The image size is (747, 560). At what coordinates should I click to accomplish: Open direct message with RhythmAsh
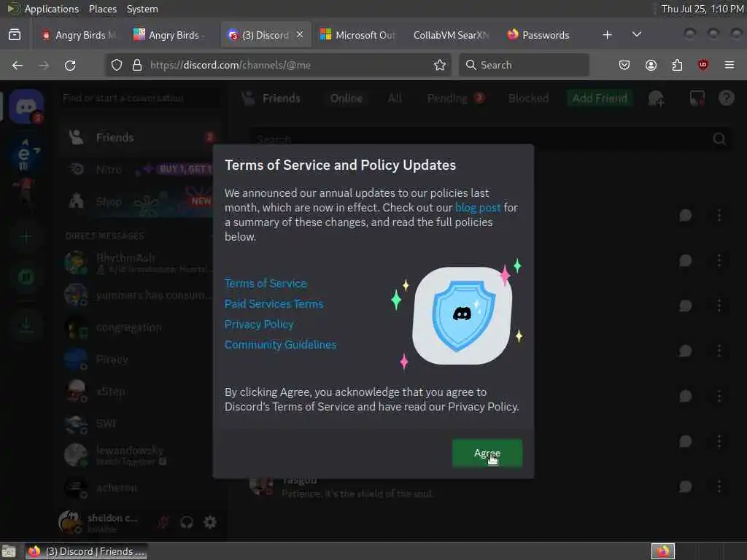point(141,262)
